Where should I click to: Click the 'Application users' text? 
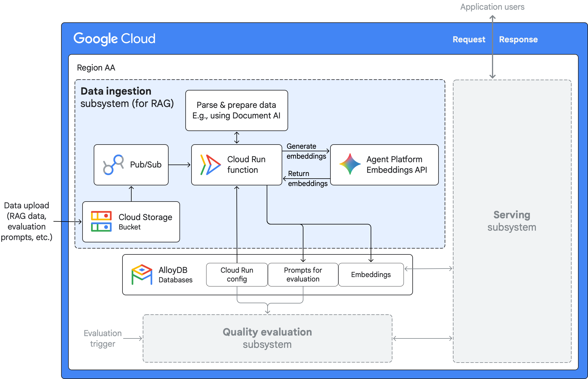pyautogui.click(x=492, y=7)
